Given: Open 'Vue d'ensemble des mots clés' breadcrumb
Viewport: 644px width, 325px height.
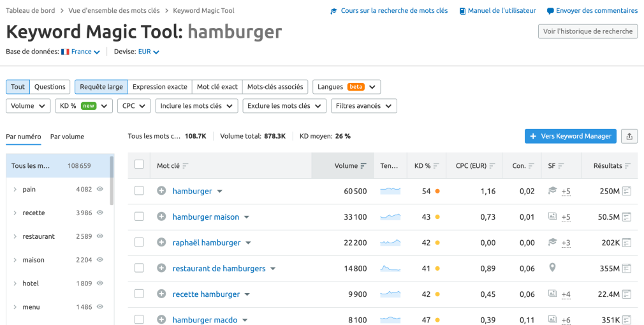Looking at the screenshot, I should 114,11.
